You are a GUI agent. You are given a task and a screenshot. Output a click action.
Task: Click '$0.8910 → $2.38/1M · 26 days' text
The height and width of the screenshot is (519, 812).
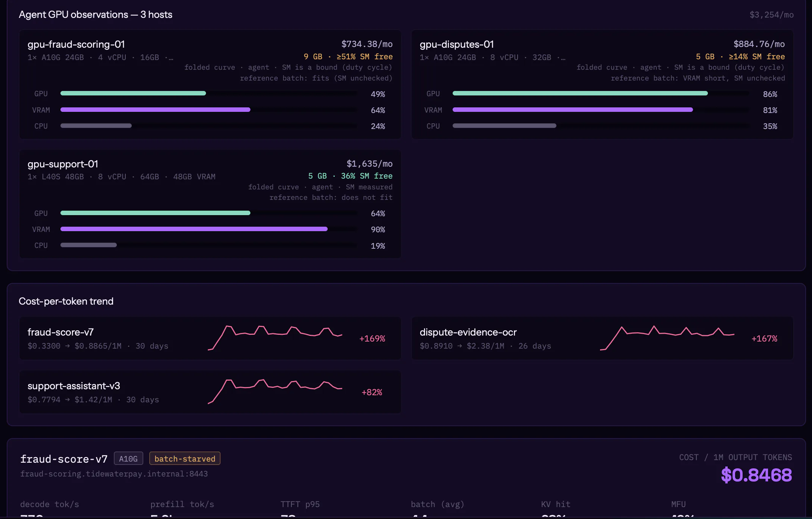[485, 346]
